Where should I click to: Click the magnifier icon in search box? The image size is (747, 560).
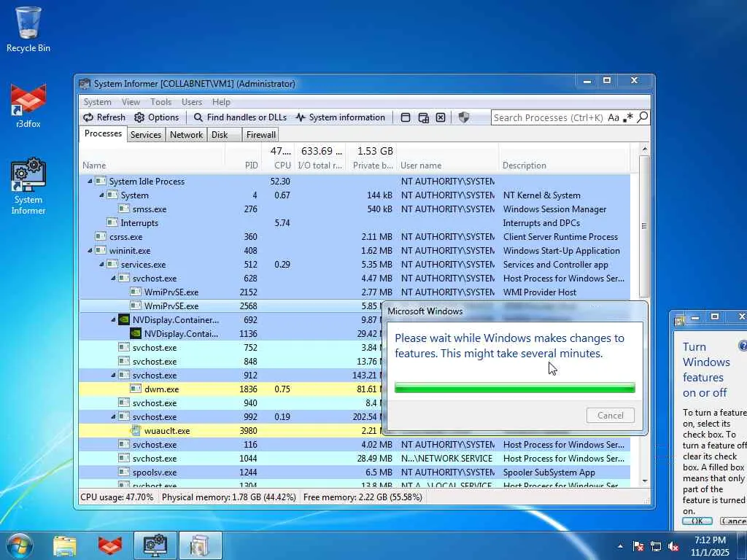pyautogui.click(x=642, y=117)
